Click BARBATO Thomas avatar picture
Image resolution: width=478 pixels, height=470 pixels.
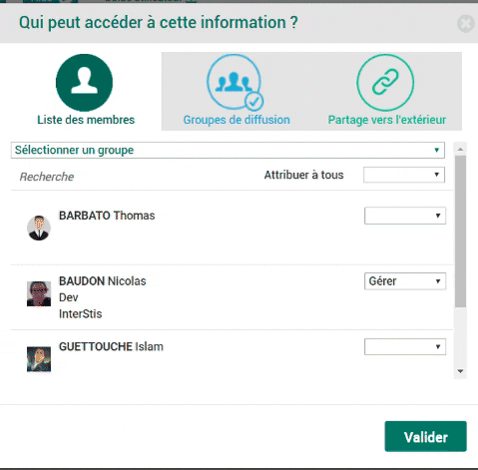coord(39,228)
